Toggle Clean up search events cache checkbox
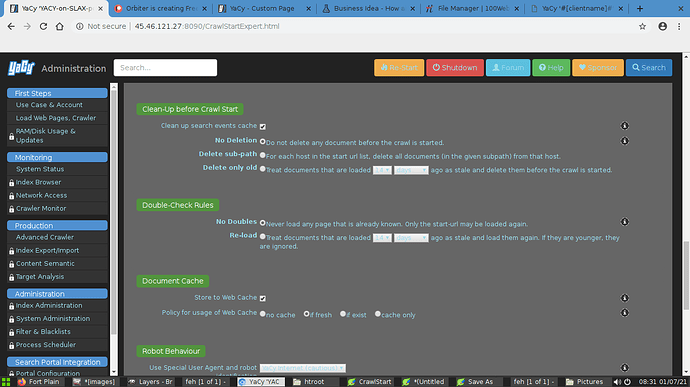Screen dimensions: 690x387 pyautogui.click(x=263, y=127)
